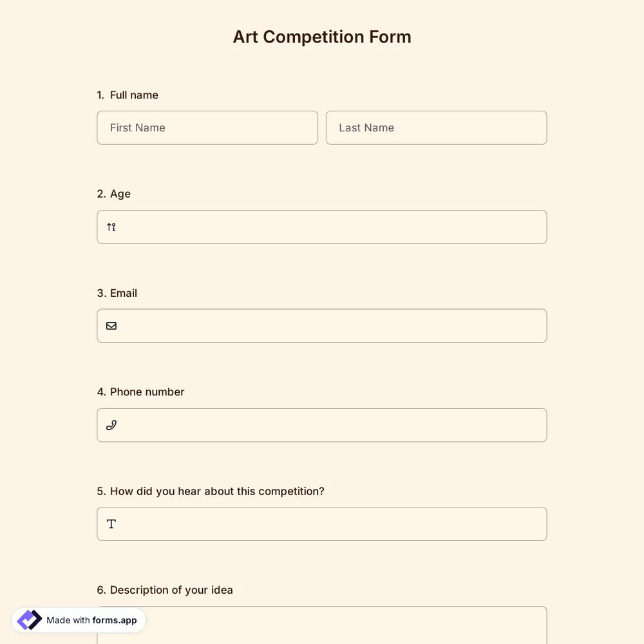
Task: Click the text 'T' icon in question 5 field
Action: pyautogui.click(x=111, y=524)
